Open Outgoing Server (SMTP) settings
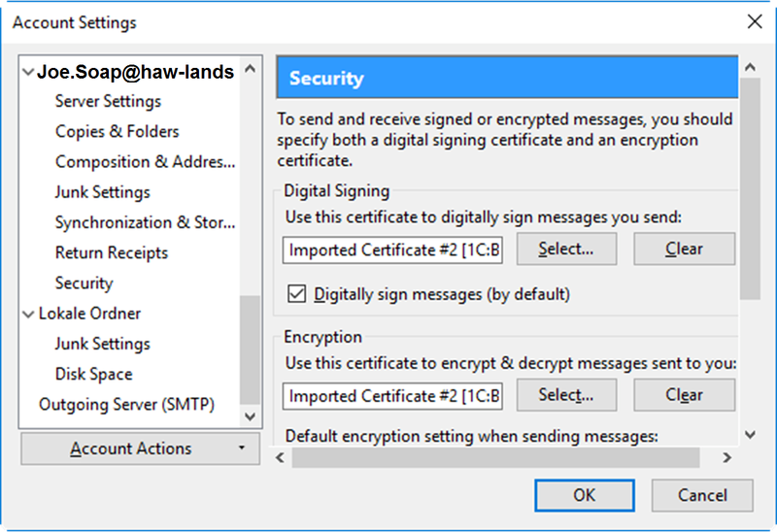Viewport: 777px width, 532px height. tap(126, 404)
